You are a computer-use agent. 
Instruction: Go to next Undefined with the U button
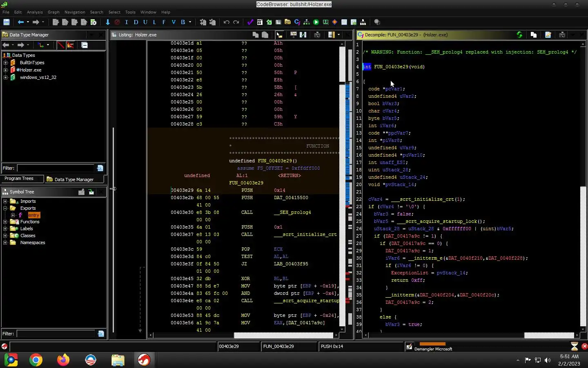(145, 22)
